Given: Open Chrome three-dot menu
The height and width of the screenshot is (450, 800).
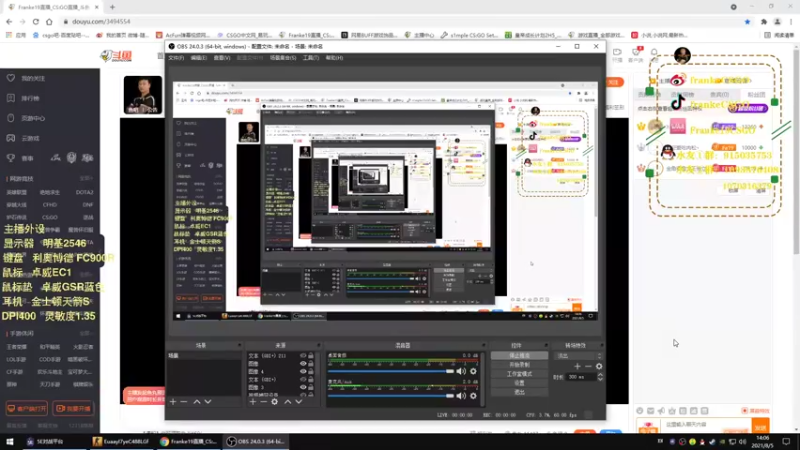Looking at the screenshot, I should tap(790, 21).
